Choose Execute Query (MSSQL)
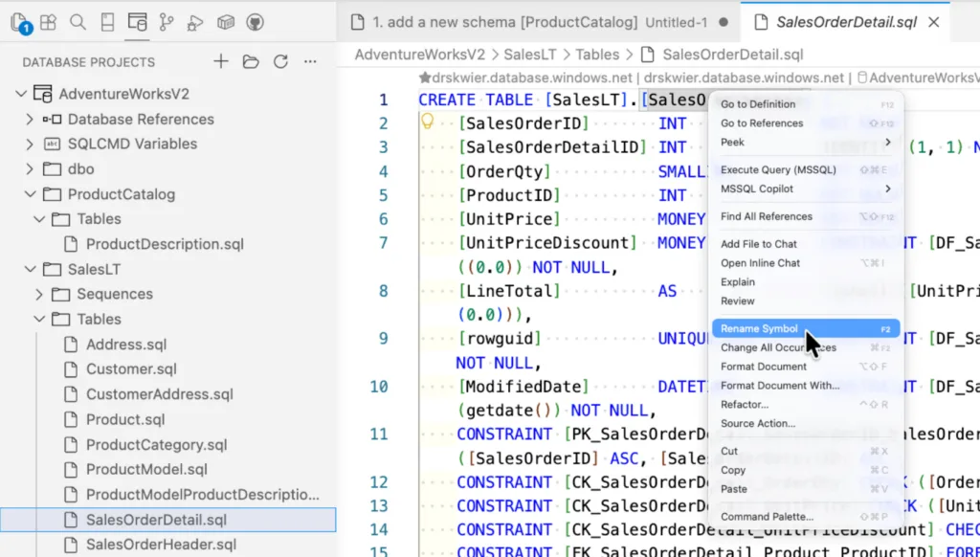The width and height of the screenshot is (980, 557). click(x=806, y=169)
